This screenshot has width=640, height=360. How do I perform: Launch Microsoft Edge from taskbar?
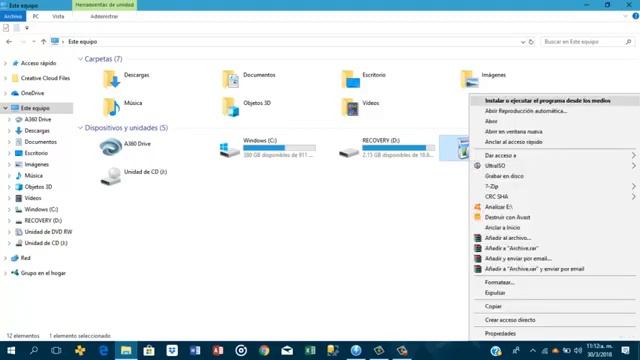pyautogui.click(x=103, y=351)
